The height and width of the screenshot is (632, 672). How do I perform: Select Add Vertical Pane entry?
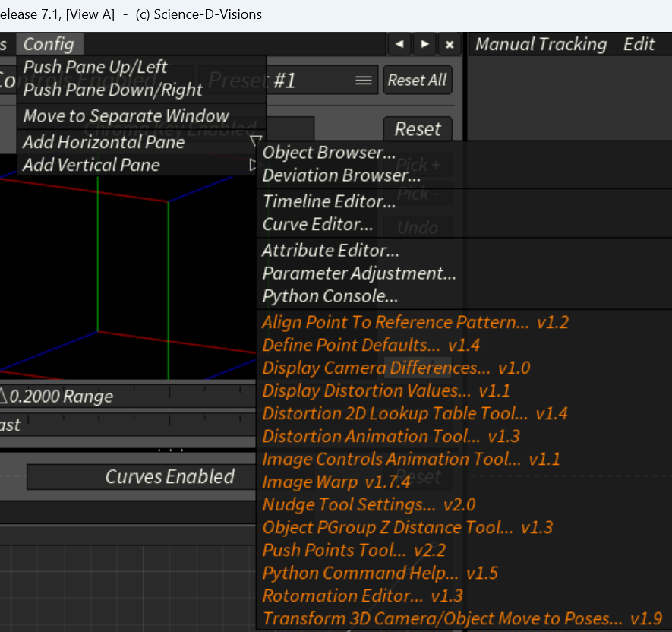tap(137, 165)
